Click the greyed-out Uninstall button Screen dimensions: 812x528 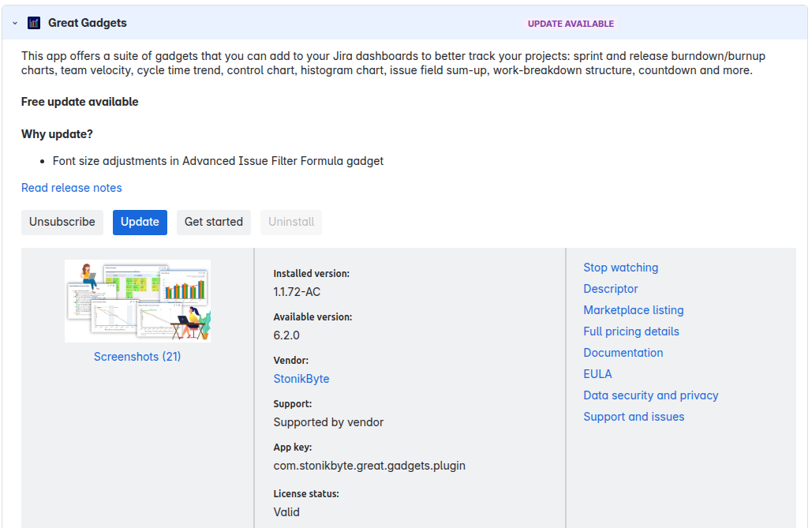tap(291, 222)
